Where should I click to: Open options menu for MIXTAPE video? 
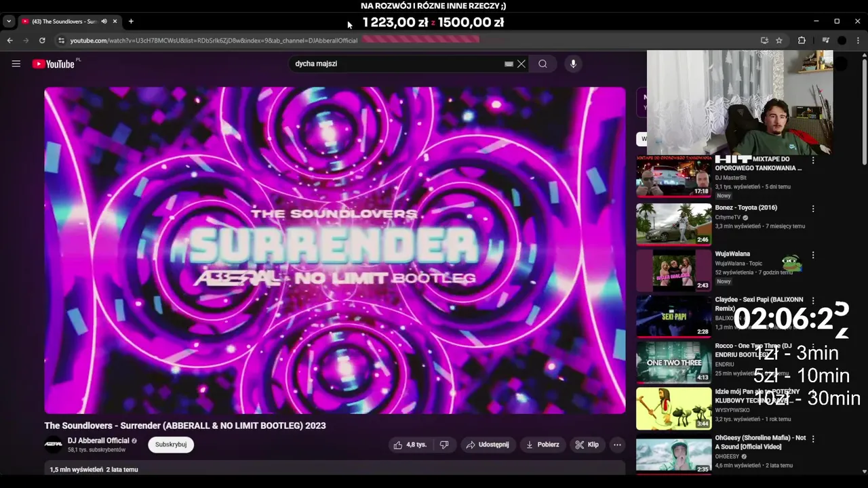[x=813, y=161]
